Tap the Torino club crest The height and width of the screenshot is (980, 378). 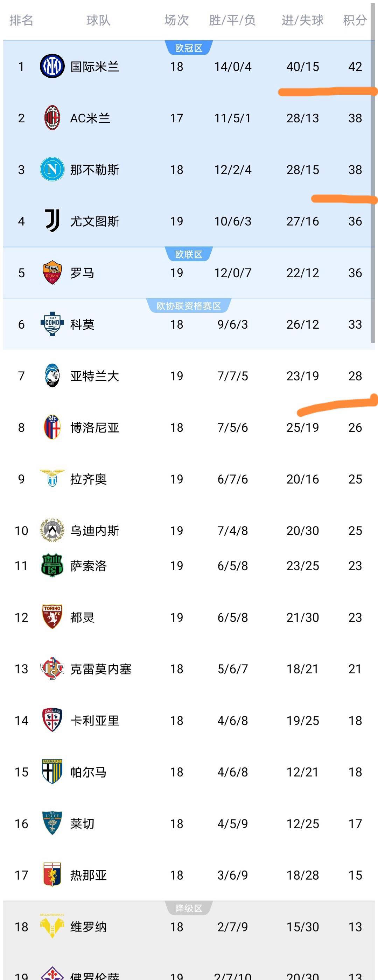[52, 617]
